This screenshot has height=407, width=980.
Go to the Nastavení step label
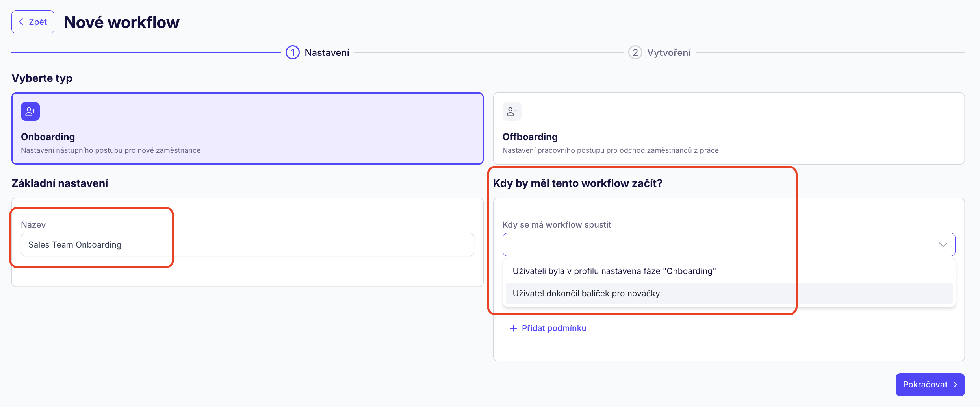tap(327, 53)
